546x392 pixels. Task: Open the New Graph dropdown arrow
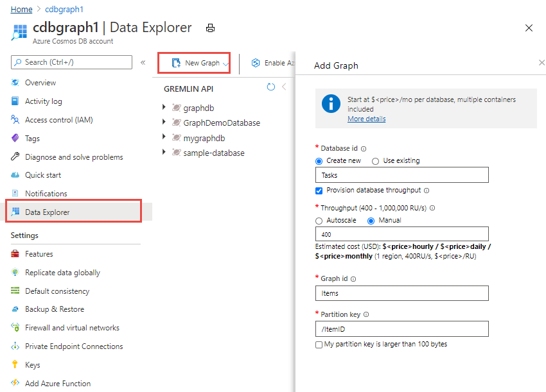(x=225, y=64)
